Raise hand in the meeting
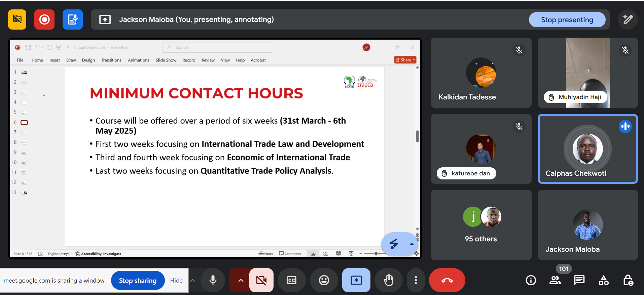 coord(388,280)
